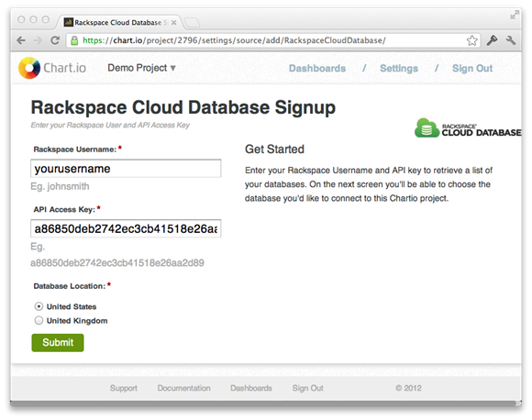The width and height of the screenshot is (532, 420).
Task: Open a new browser tab
Action: point(192,23)
